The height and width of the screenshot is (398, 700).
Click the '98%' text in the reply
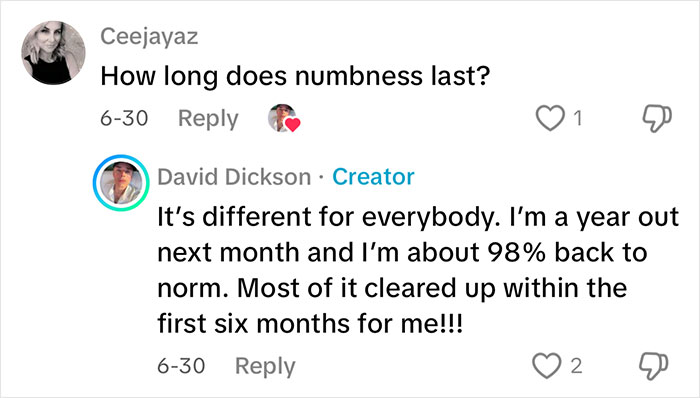click(516, 253)
